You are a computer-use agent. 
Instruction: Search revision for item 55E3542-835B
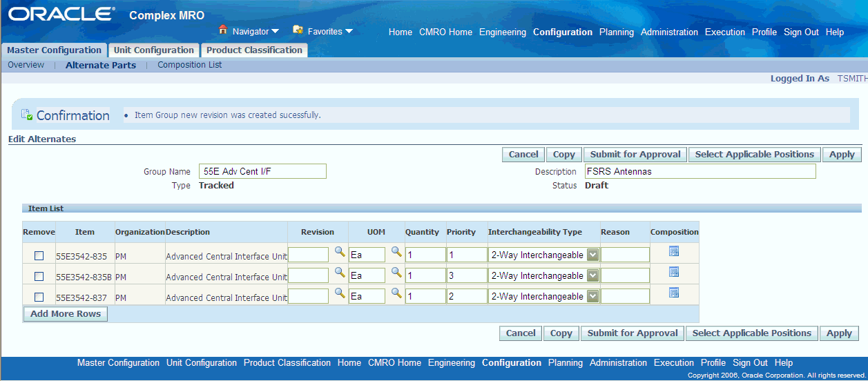340,273
